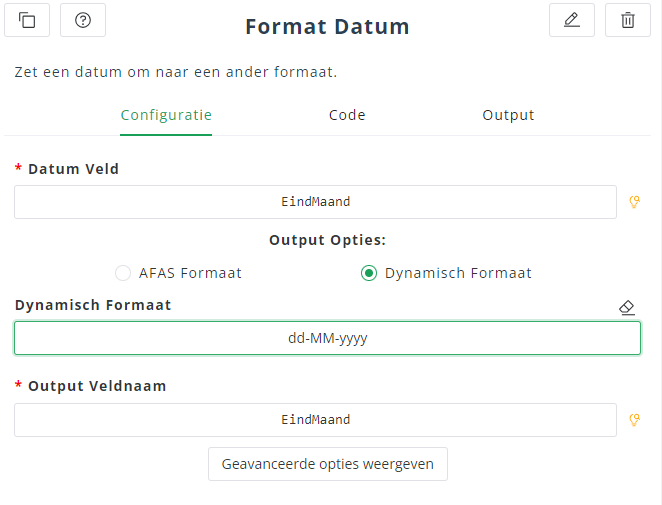662x505 pixels.
Task: Click the Datum Veld field label
Action: [73, 169]
